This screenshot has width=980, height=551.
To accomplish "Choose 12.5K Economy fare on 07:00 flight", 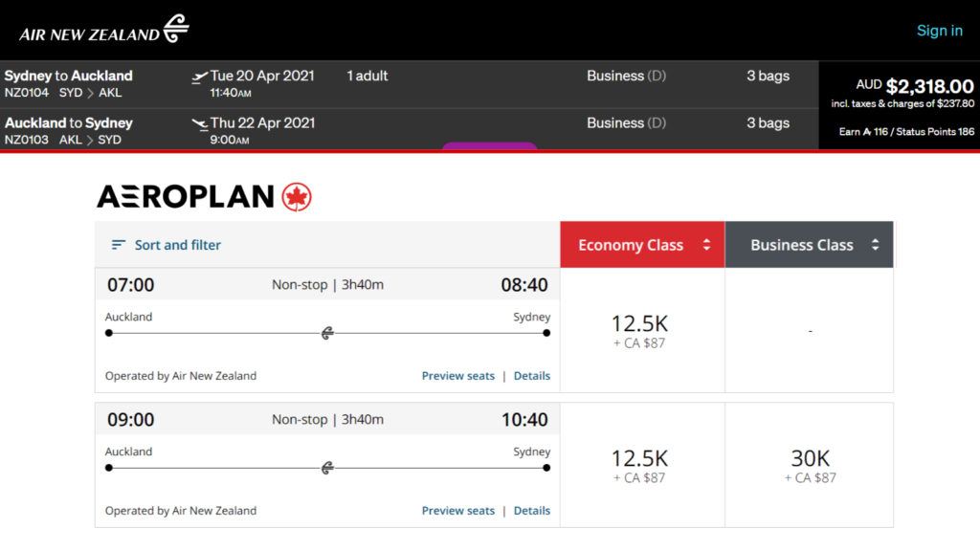I will [640, 331].
